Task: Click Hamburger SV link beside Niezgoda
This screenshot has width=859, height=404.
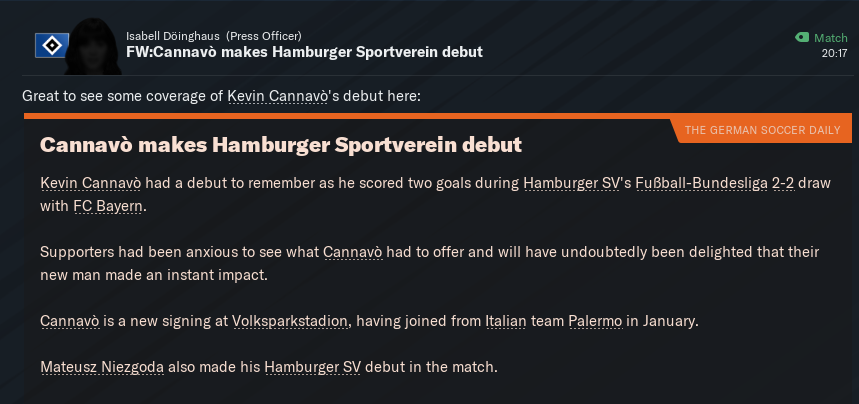Action: coord(312,367)
